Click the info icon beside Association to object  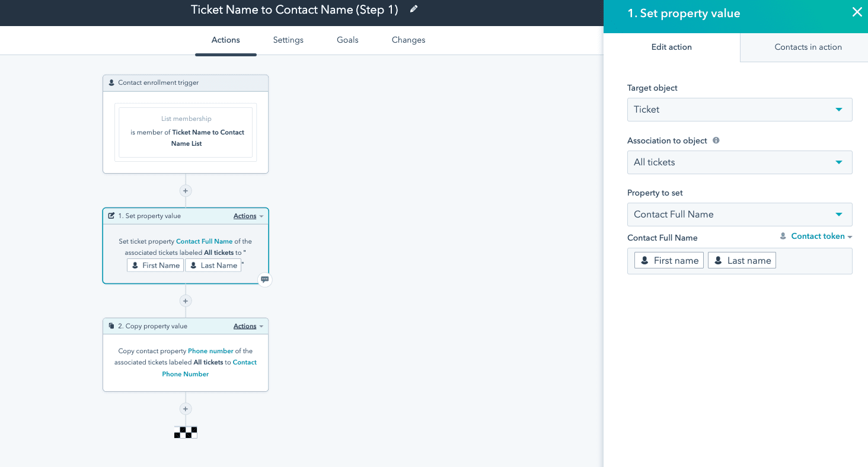tap(716, 141)
